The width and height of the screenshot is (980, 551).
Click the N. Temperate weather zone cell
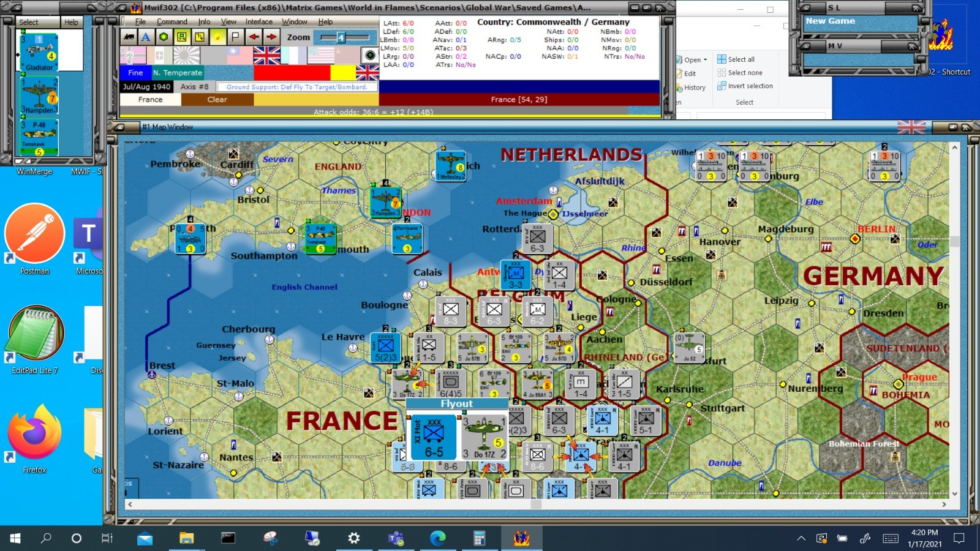pos(178,72)
